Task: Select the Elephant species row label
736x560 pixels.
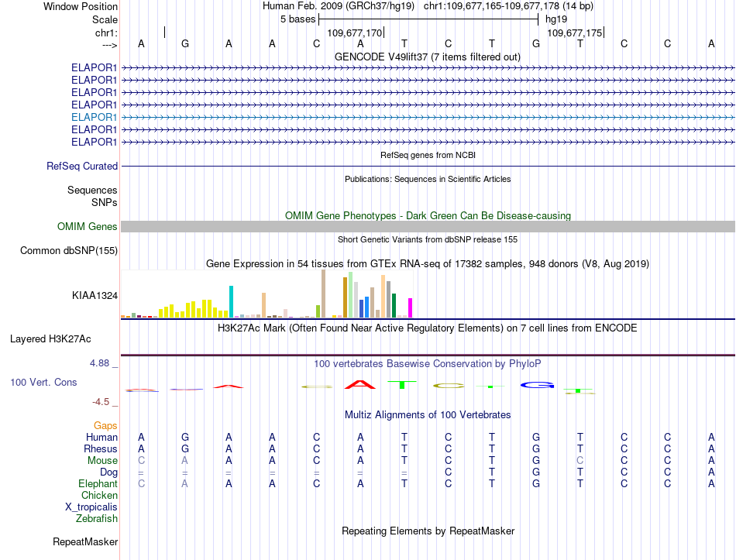Action: (98, 484)
